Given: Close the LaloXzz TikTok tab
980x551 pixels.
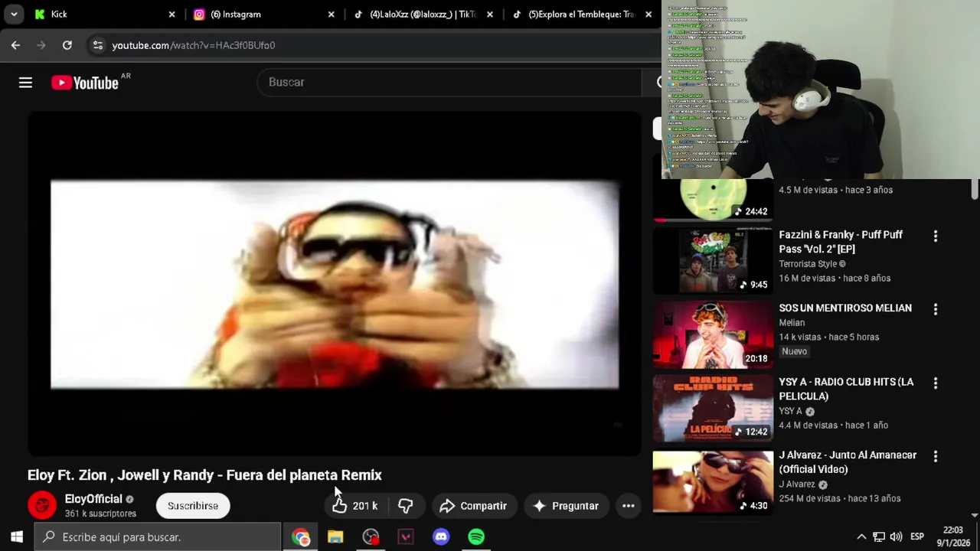Looking at the screenshot, I should [x=490, y=14].
